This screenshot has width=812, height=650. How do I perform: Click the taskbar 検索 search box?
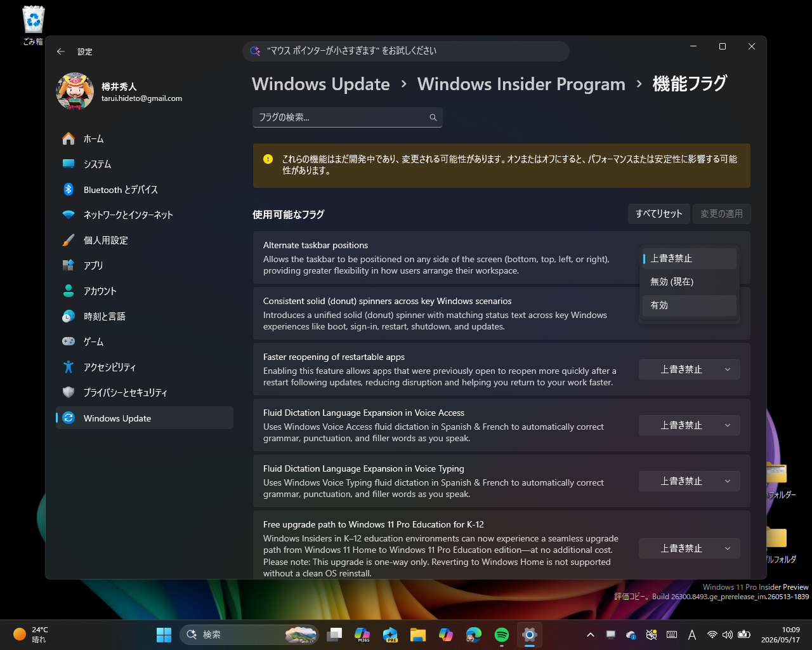[x=249, y=635]
